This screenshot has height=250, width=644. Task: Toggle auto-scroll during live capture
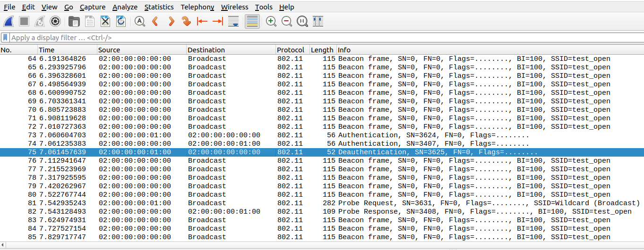[x=233, y=21]
